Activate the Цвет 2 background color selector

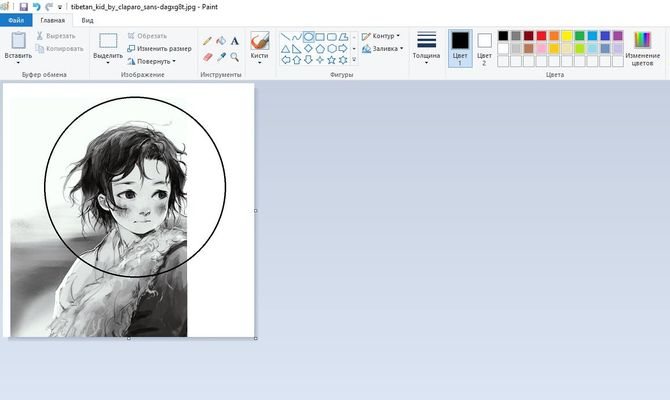[484, 48]
